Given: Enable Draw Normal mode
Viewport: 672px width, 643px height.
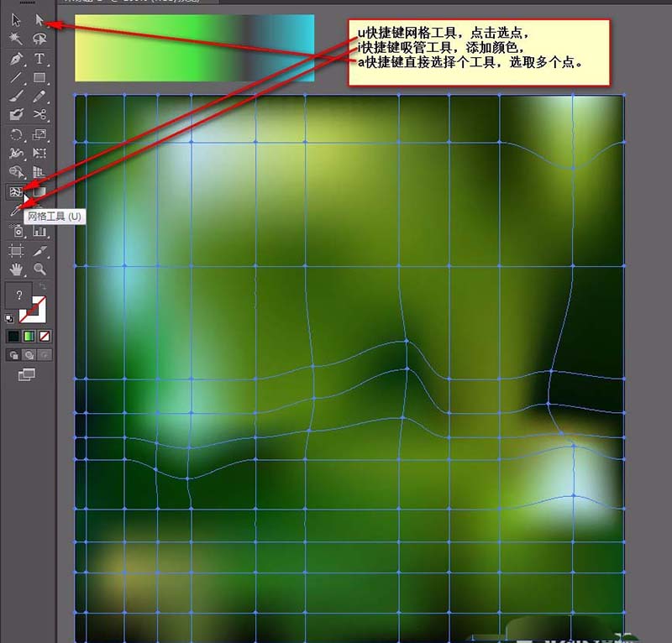Looking at the screenshot, I should [13, 355].
